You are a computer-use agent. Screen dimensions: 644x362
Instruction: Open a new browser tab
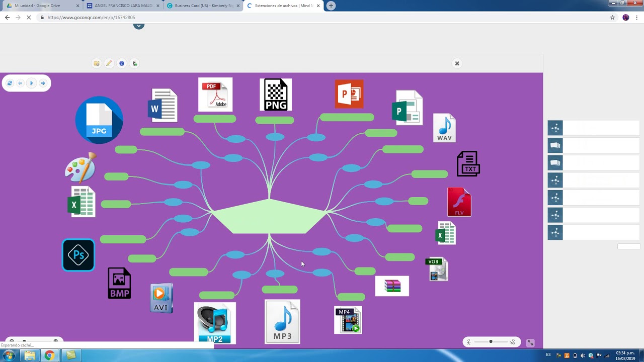pos(331,6)
